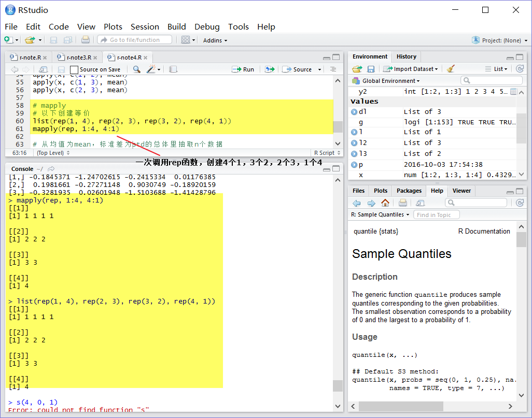532x418 pixels.
Task: Click the find/replace magnifier icon in editor
Action: click(x=137, y=69)
